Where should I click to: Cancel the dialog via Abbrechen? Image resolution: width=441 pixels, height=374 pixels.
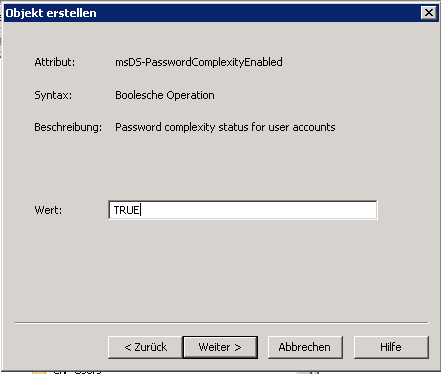(x=305, y=347)
